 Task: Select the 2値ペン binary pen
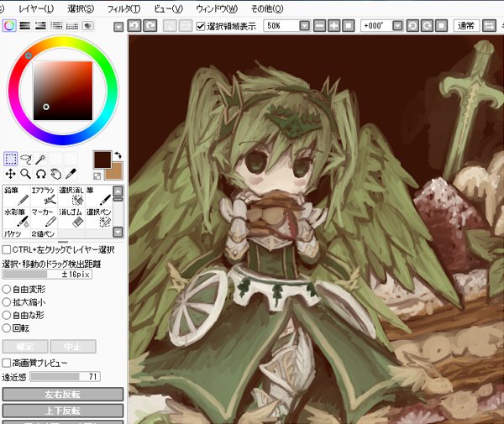[44, 233]
